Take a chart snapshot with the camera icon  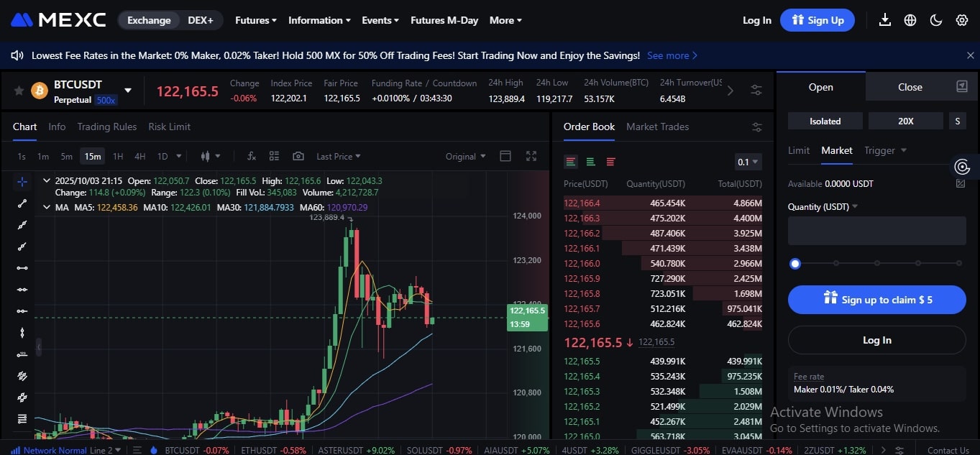click(298, 156)
